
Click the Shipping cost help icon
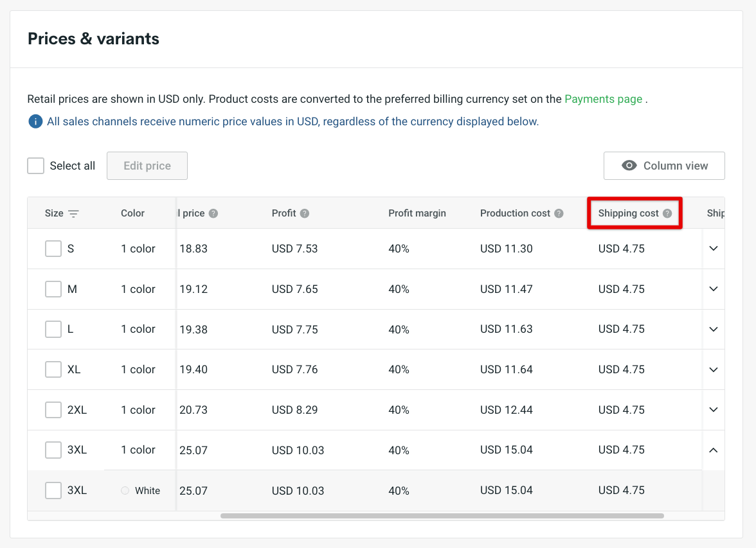667,213
